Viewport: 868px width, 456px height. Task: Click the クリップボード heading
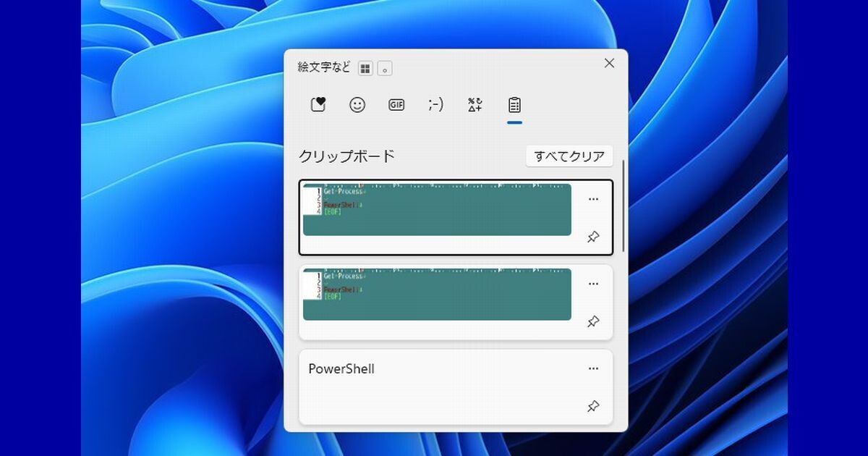click(x=347, y=156)
